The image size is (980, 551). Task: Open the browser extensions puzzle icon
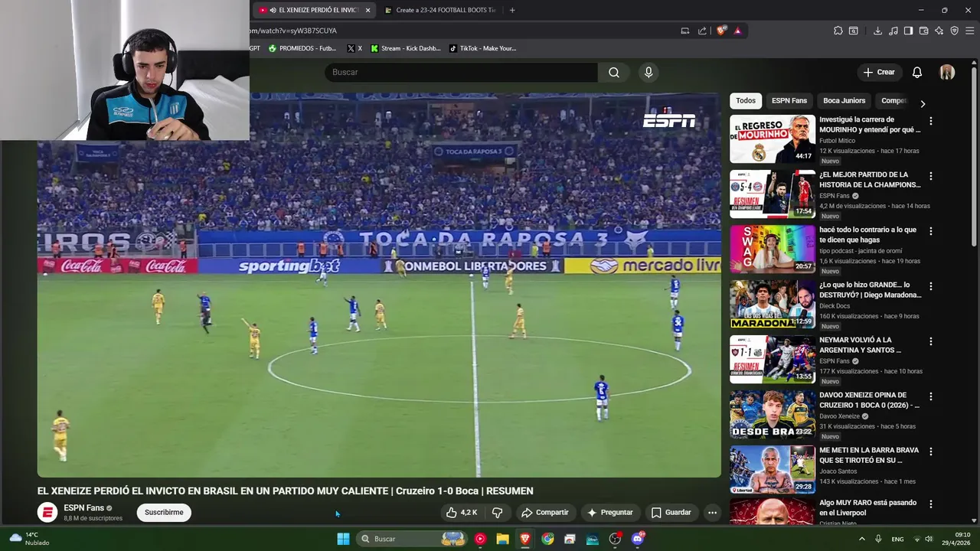click(838, 31)
